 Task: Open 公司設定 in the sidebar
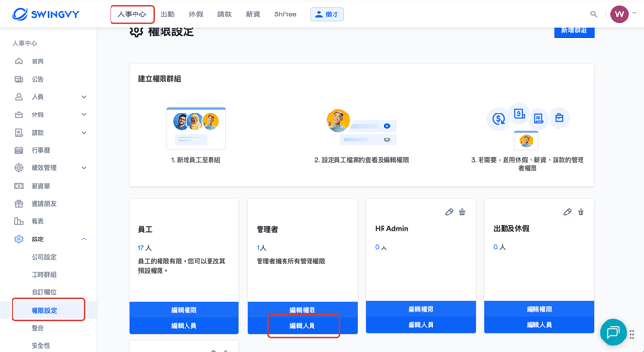(44, 257)
